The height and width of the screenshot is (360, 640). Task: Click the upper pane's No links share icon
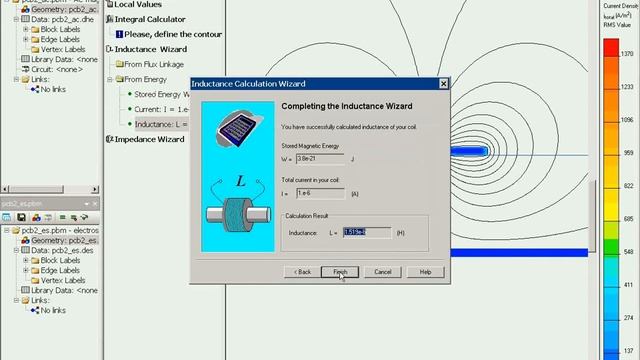click(35, 89)
